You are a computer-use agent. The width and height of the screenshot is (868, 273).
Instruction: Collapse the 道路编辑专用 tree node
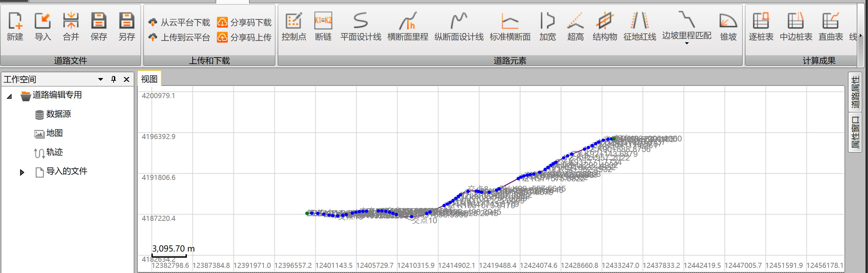coord(10,96)
